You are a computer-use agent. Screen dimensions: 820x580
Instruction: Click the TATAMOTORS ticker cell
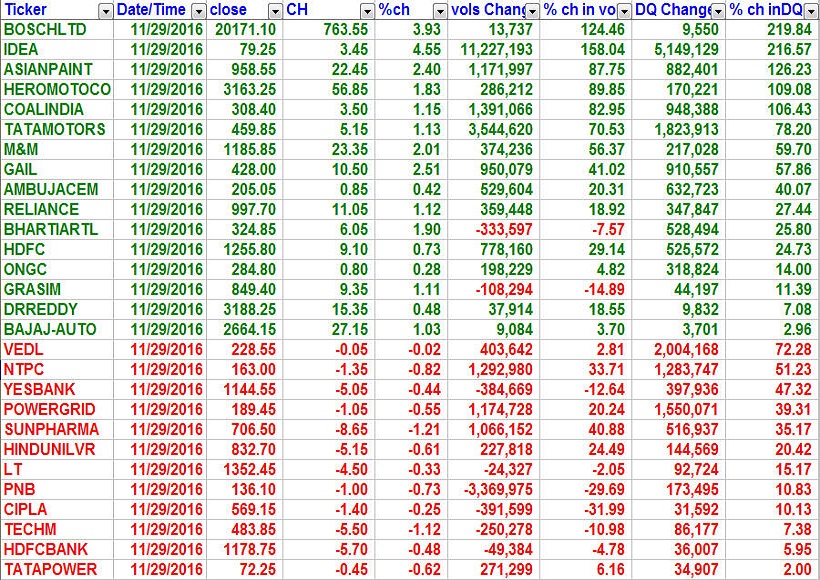click(54, 129)
